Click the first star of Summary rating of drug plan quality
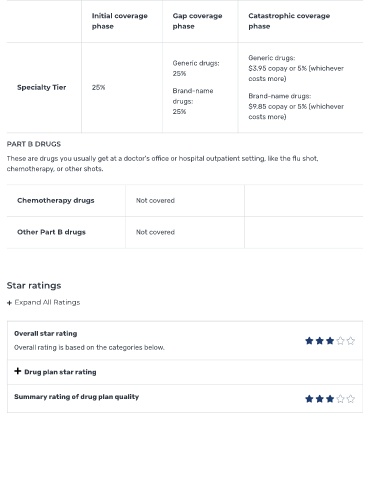Image resolution: width=370 pixels, height=480 pixels. pyautogui.click(x=309, y=399)
